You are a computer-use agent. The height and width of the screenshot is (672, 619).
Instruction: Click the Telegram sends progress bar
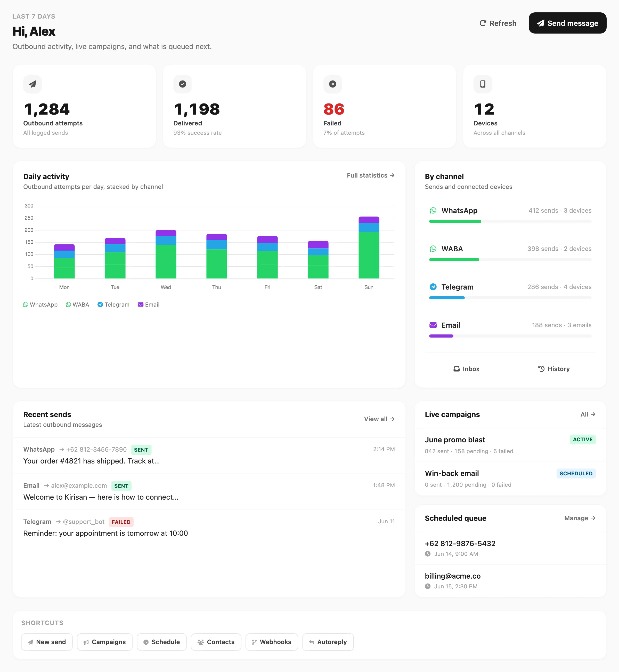(510, 298)
